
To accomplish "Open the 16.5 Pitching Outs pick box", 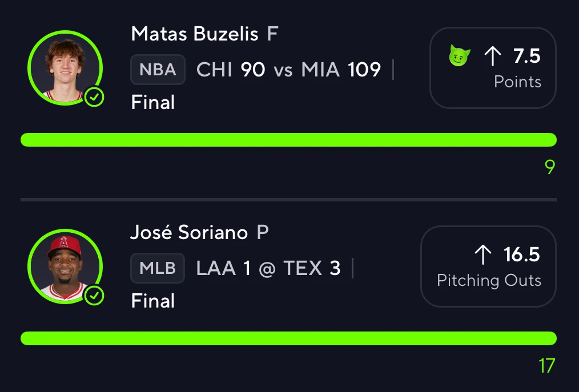I will [x=489, y=266].
